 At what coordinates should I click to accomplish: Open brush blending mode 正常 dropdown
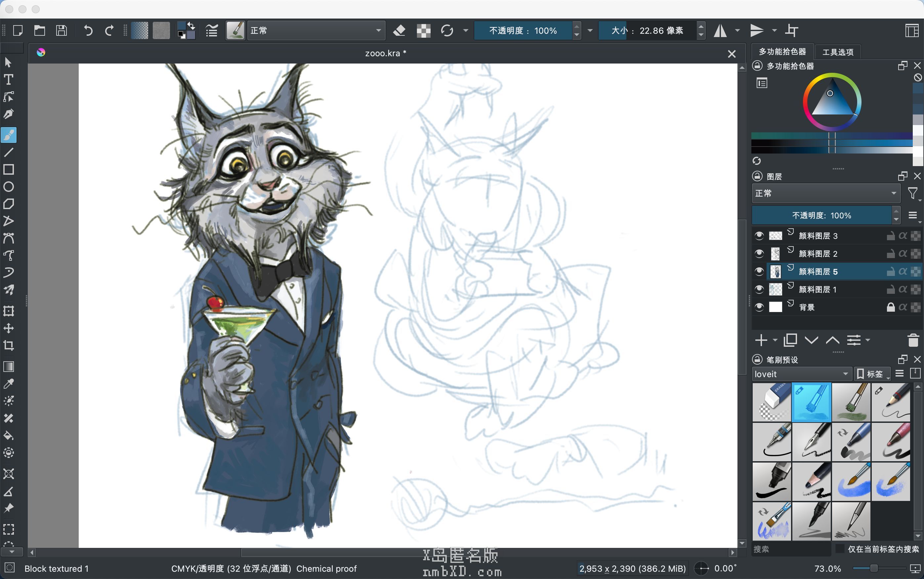(316, 31)
